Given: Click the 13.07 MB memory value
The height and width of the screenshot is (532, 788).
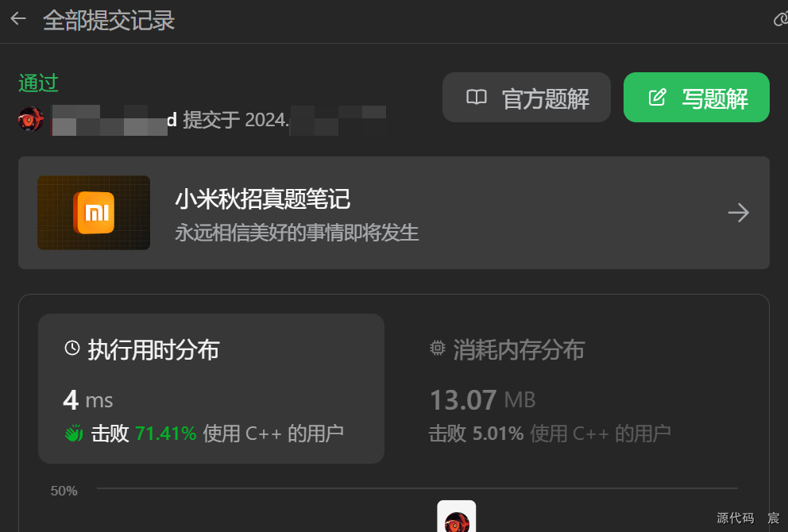Looking at the screenshot, I should click(482, 400).
